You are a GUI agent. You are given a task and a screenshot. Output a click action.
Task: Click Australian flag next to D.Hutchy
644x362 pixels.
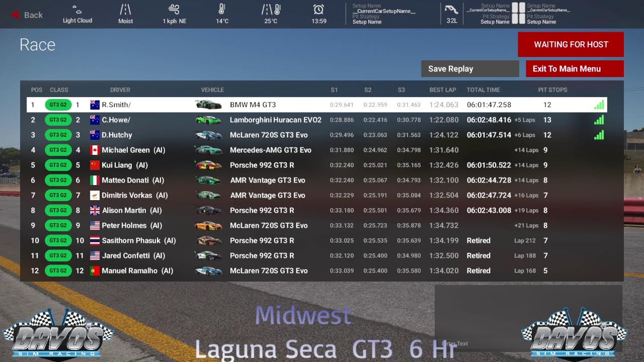(x=95, y=135)
